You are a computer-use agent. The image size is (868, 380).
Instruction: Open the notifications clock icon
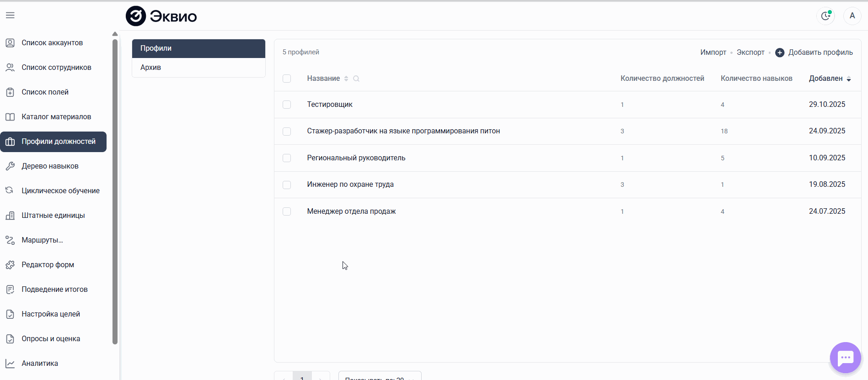tap(825, 16)
